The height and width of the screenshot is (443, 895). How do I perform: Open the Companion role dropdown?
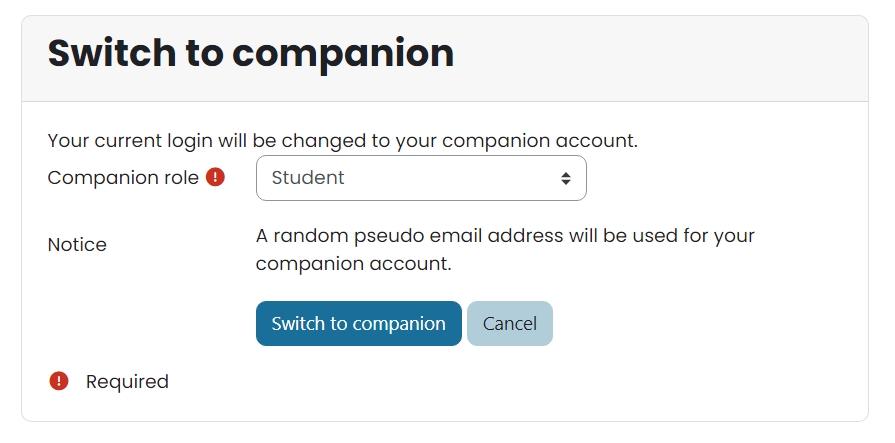[x=420, y=178]
